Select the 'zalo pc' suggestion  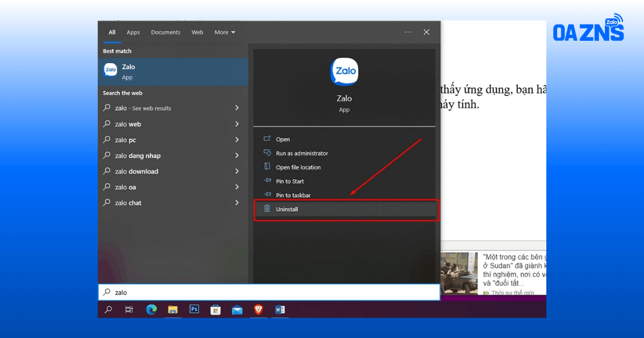(x=173, y=139)
